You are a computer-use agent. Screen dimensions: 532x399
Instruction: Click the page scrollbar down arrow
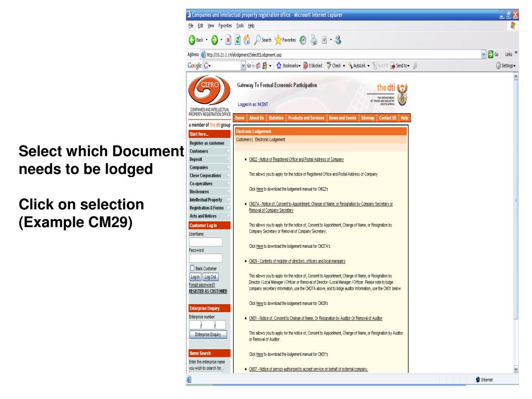[x=516, y=369]
